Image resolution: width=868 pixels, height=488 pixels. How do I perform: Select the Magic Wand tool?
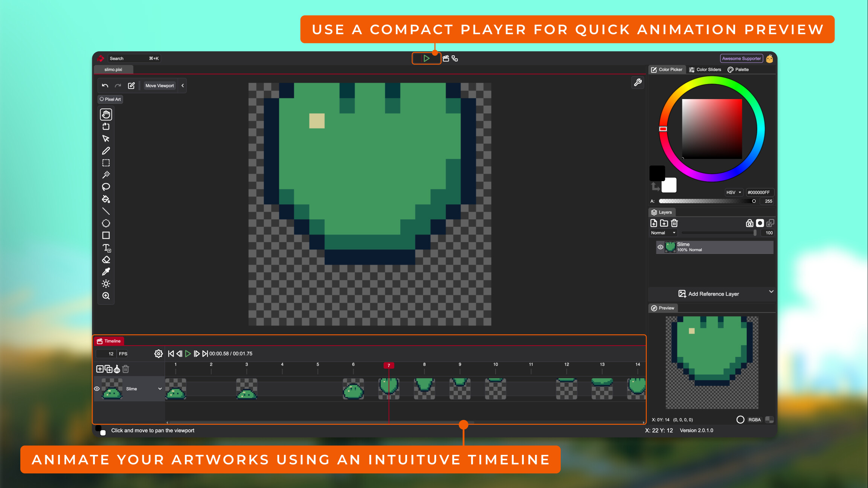(106, 174)
